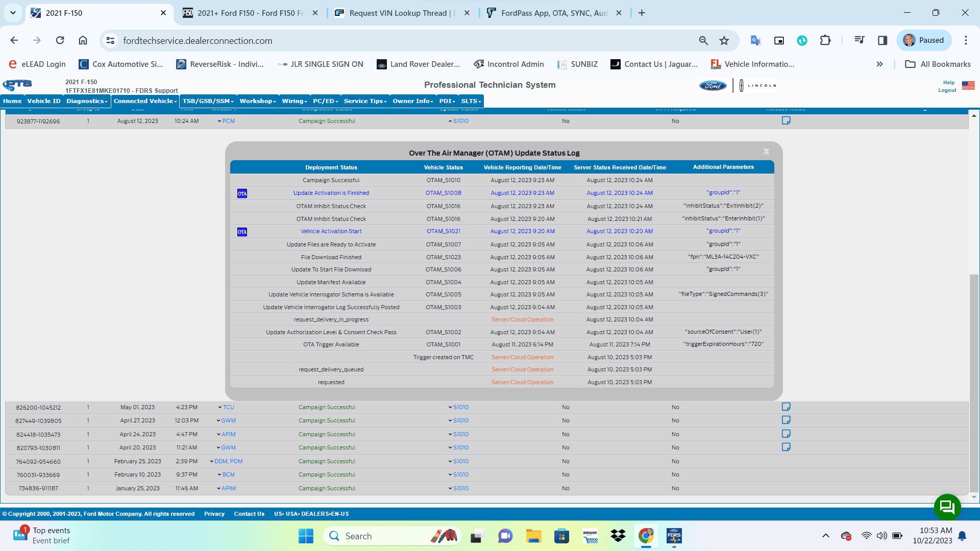Click the US flag language icon
980x551 pixels.
968,86
